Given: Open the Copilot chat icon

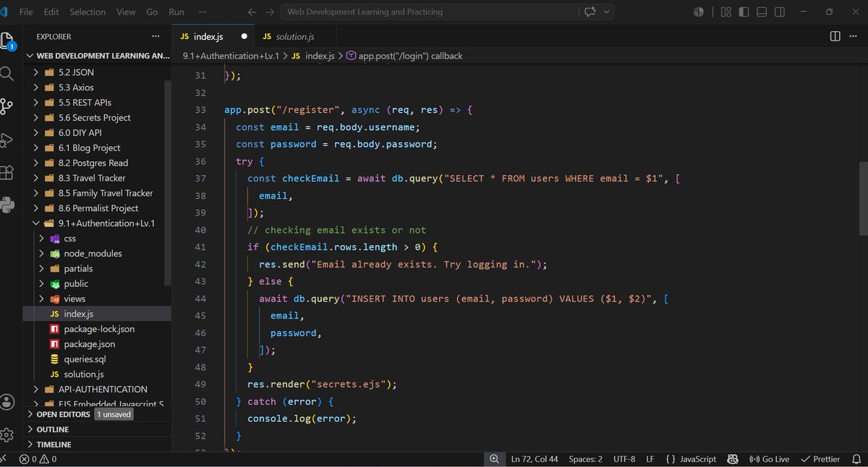Looking at the screenshot, I should [590, 12].
